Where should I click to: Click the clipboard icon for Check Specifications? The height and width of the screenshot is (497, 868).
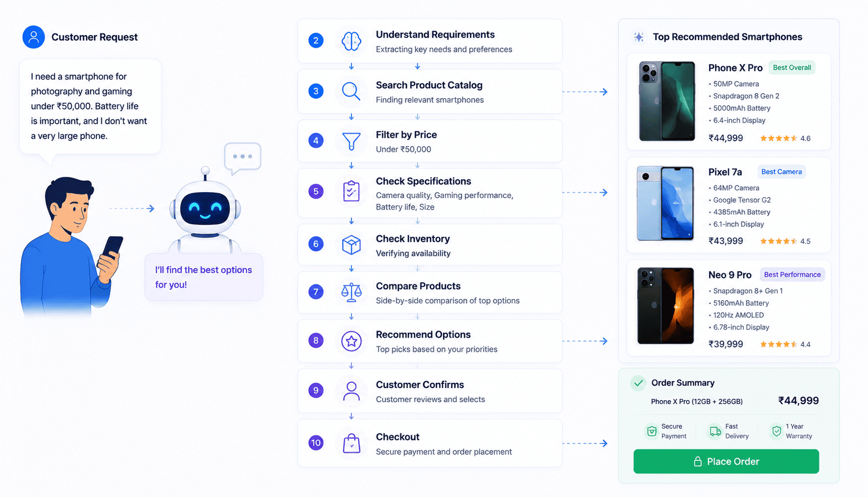pos(351,191)
